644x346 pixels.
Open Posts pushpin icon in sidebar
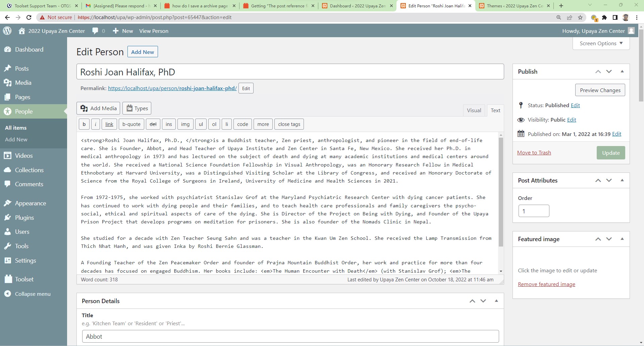click(x=8, y=69)
